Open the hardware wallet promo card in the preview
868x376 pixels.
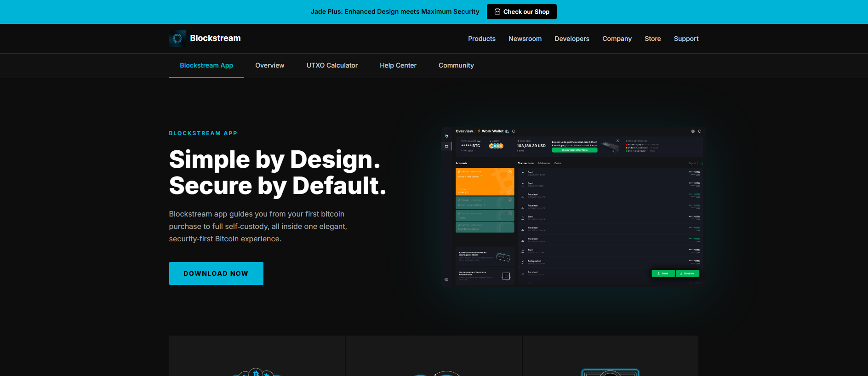coord(485,256)
